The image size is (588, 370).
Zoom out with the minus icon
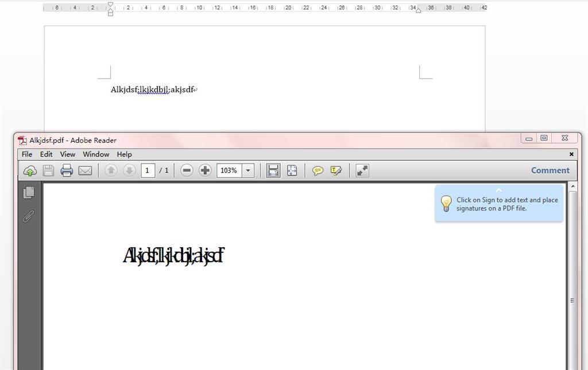[x=187, y=170]
